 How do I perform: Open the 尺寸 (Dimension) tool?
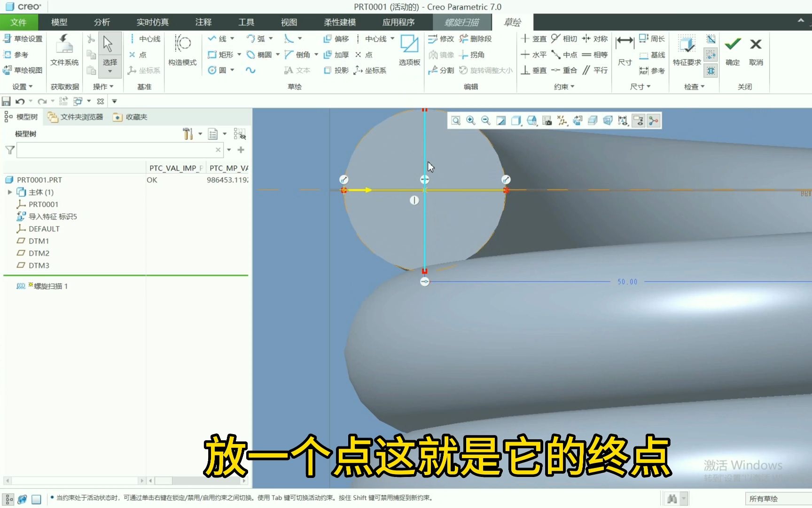625,49
